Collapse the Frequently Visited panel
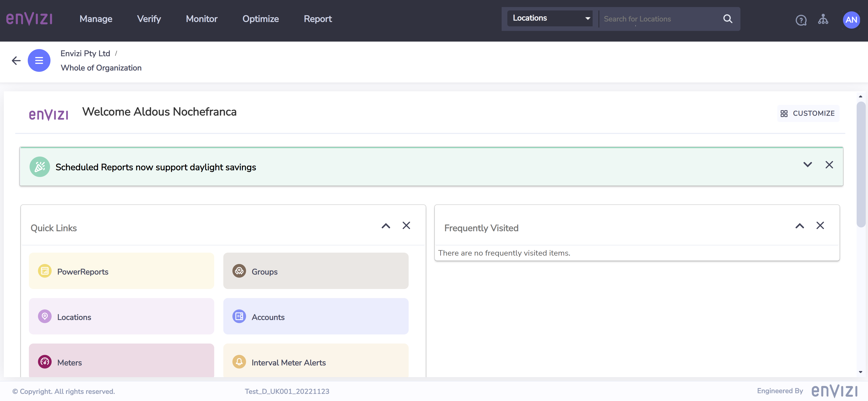The image size is (868, 401). point(800,226)
